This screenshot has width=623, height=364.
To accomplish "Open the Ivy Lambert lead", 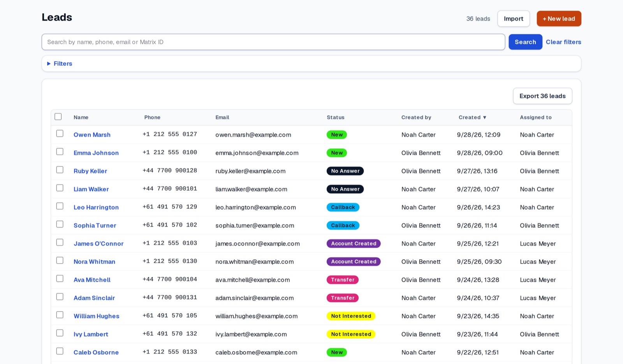I will (91, 334).
